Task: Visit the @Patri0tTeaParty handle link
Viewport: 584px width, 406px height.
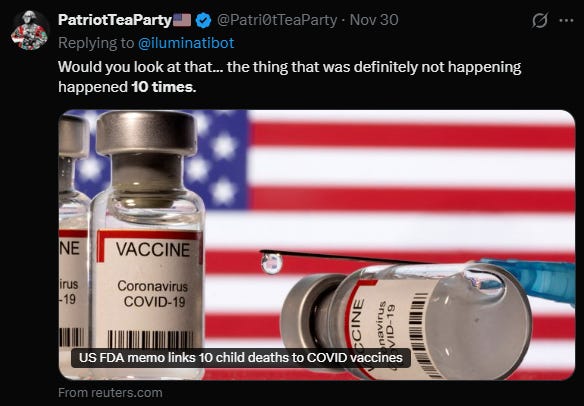Action: [x=277, y=20]
